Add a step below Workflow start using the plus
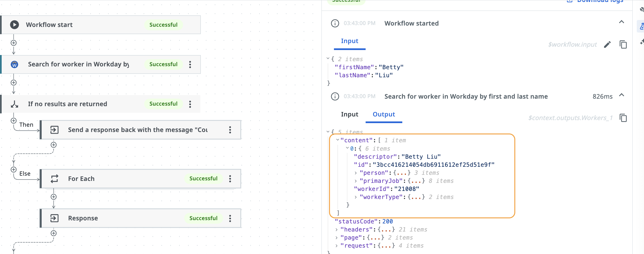This screenshot has height=254, width=644. pos(13,43)
